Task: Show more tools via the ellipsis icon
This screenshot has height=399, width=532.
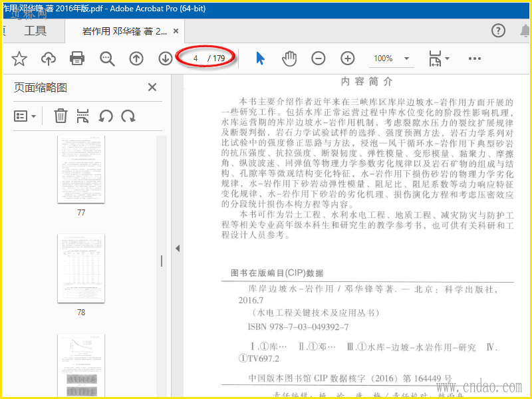Action: click(474, 59)
